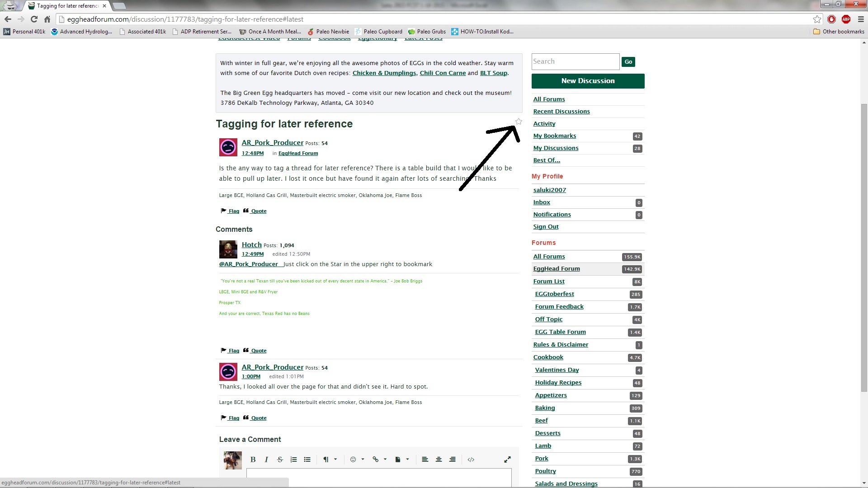This screenshot has height=488, width=868.
Task: Open the red stop-sign extension icon
Action: pos(831,19)
